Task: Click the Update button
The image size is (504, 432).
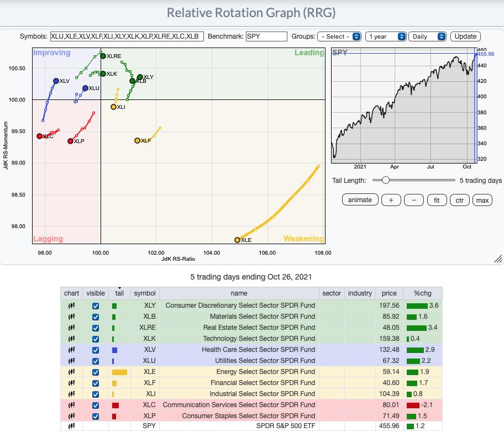Action: (x=465, y=36)
